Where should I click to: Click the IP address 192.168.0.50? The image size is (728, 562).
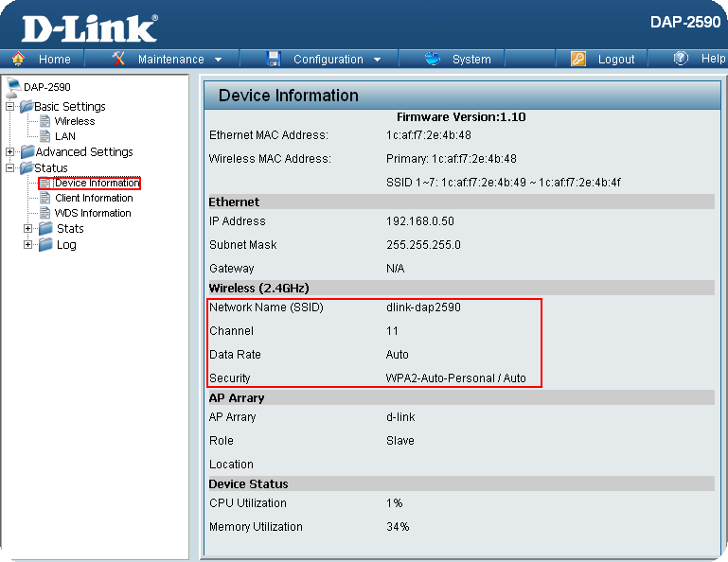420,220
